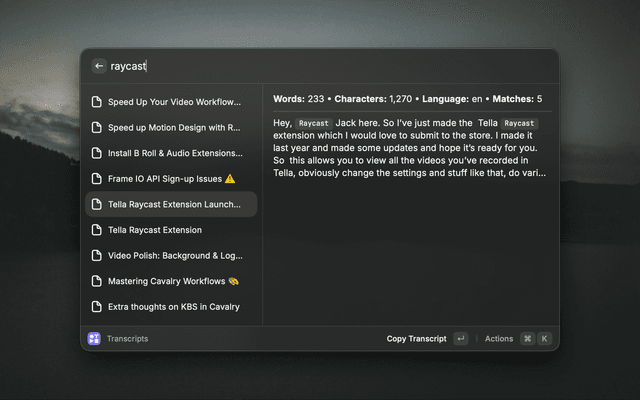
Task: Open Speed up Motion Design transcript
Action: (x=174, y=128)
